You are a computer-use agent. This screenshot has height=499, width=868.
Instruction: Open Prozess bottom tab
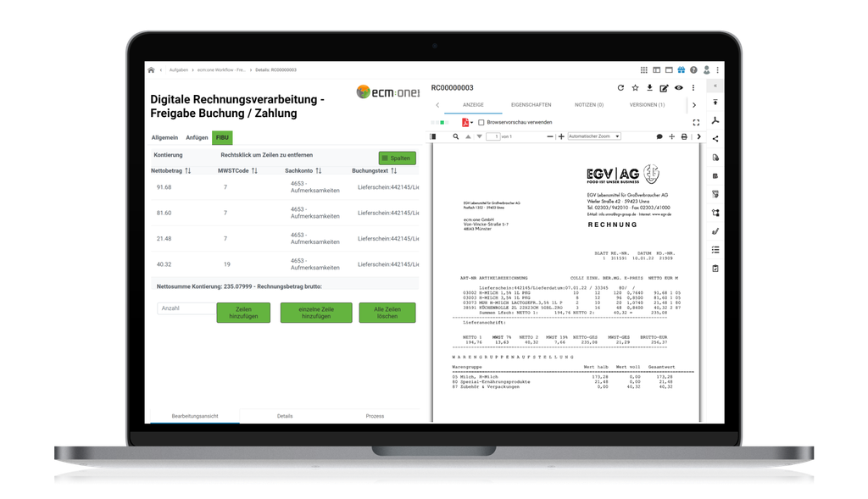point(374,416)
